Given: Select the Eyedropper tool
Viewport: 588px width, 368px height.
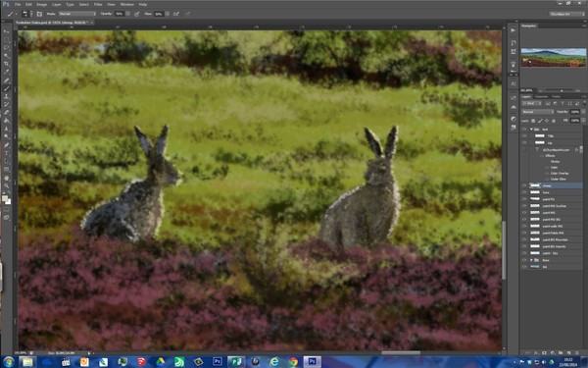Looking at the screenshot, I should 7,72.
